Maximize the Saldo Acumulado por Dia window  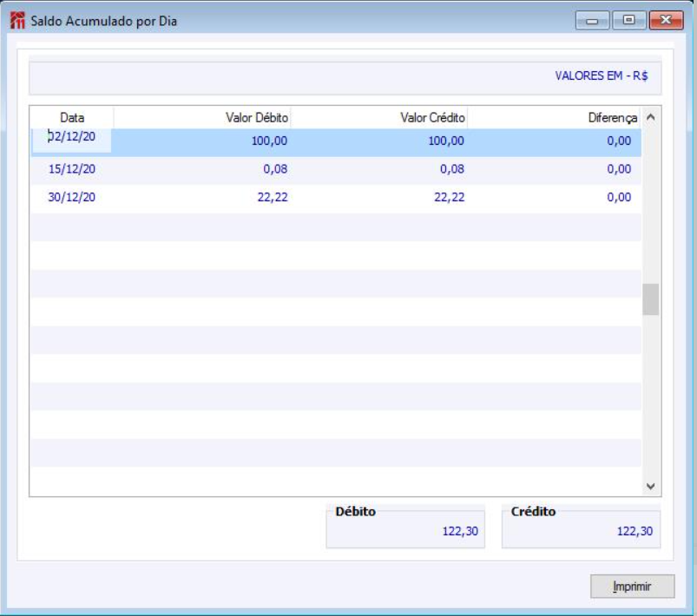pos(628,21)
